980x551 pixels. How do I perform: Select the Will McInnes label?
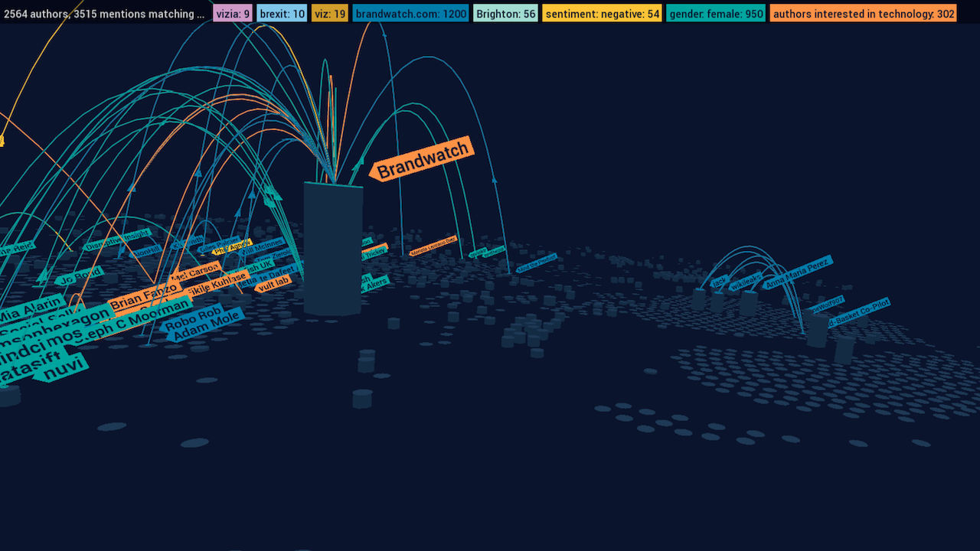click(262, 246)
